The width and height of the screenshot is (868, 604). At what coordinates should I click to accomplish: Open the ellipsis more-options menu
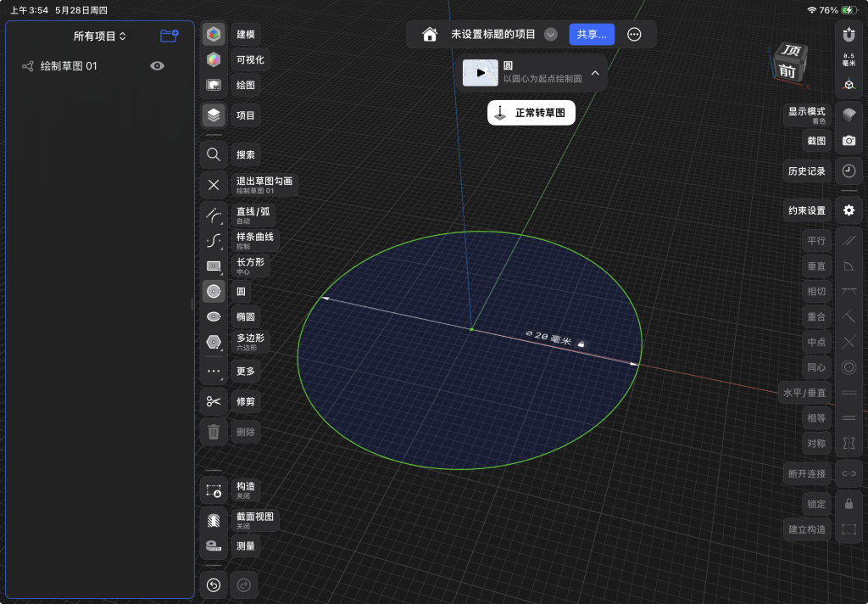[x=634, y=34]
